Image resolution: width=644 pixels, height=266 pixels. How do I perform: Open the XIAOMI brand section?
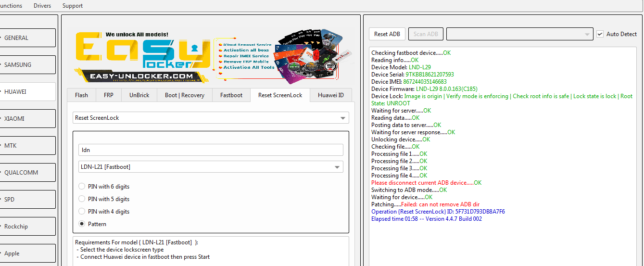tap(27, 118)
